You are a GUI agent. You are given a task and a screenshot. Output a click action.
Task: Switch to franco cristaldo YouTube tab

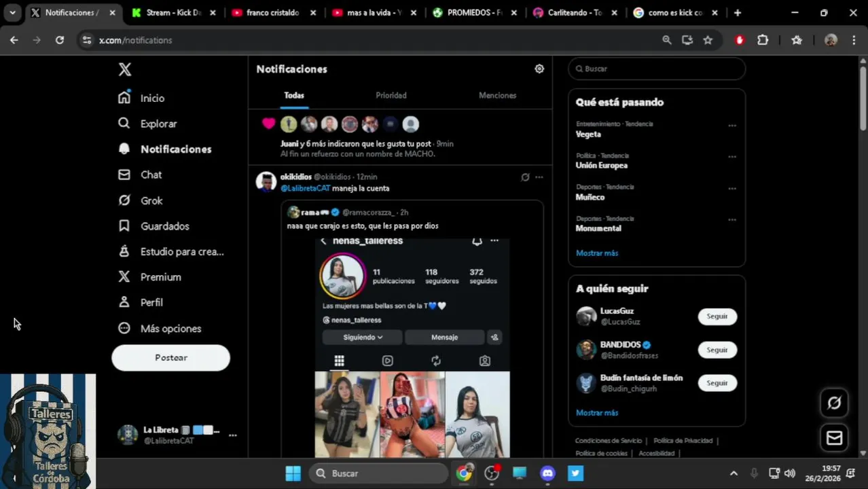[272, 12]
